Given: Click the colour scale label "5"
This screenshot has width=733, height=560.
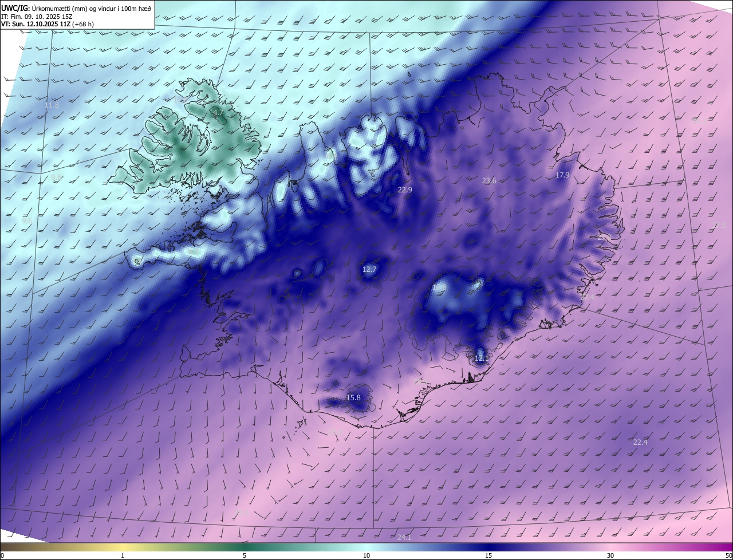Looking at the screenshot, I should pyautogui.click(x=245, y=555).
